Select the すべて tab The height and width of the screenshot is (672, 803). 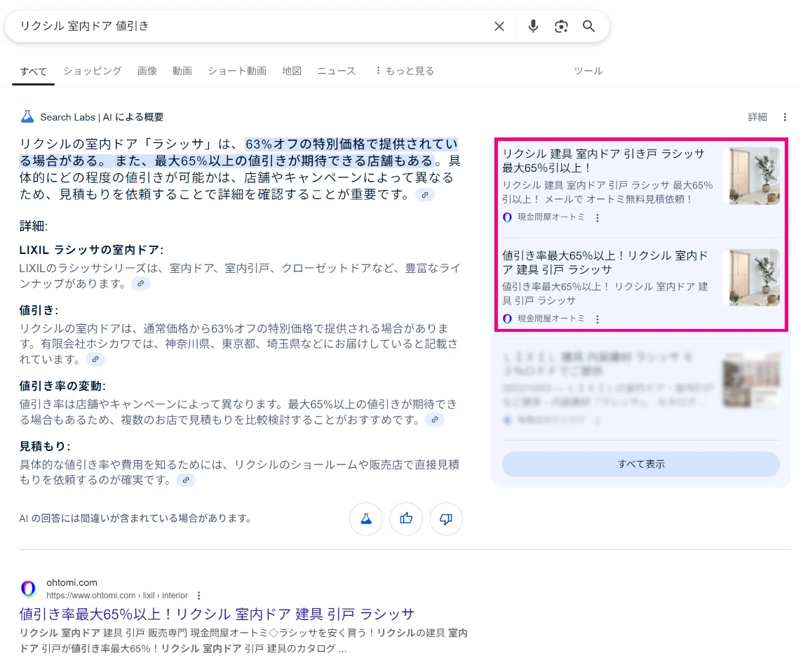tap(33, 71)
